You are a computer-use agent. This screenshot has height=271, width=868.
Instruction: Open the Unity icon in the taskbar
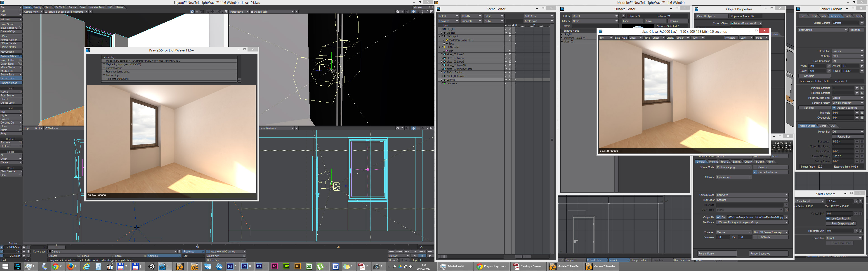pos(152,266)
